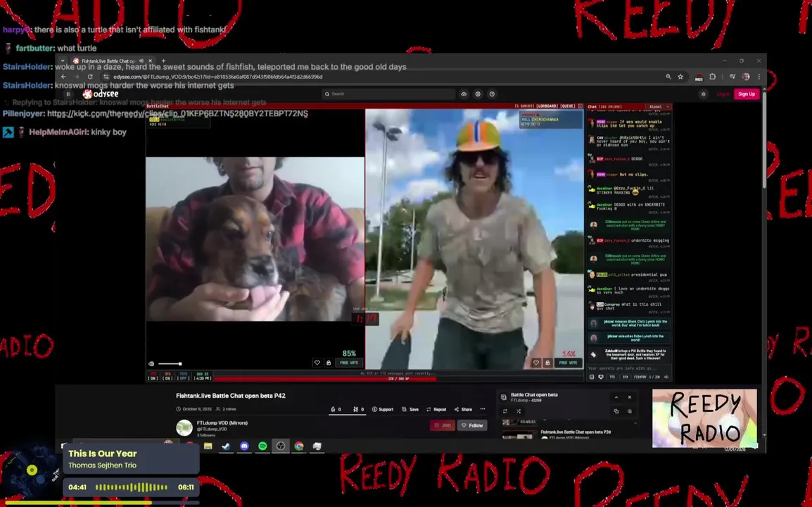Click the Share button
Screen dimensions: 812x507
[x=463, y=409]
